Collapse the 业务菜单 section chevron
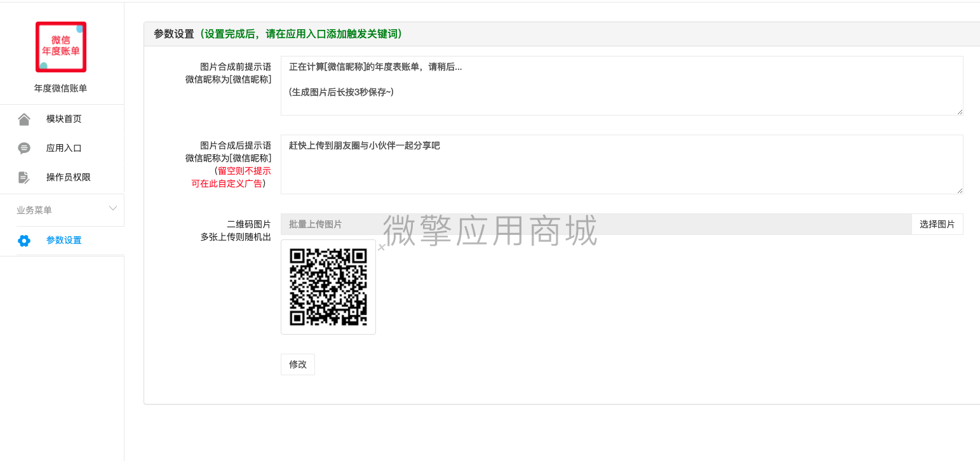 [113, 208]
